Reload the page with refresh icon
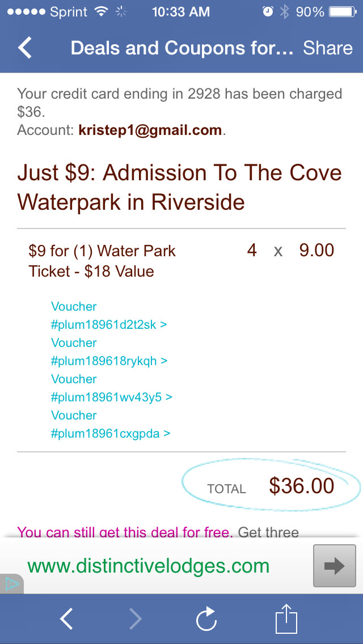The height and width of the screenshot is (644, 363). [x=206, y=619]
